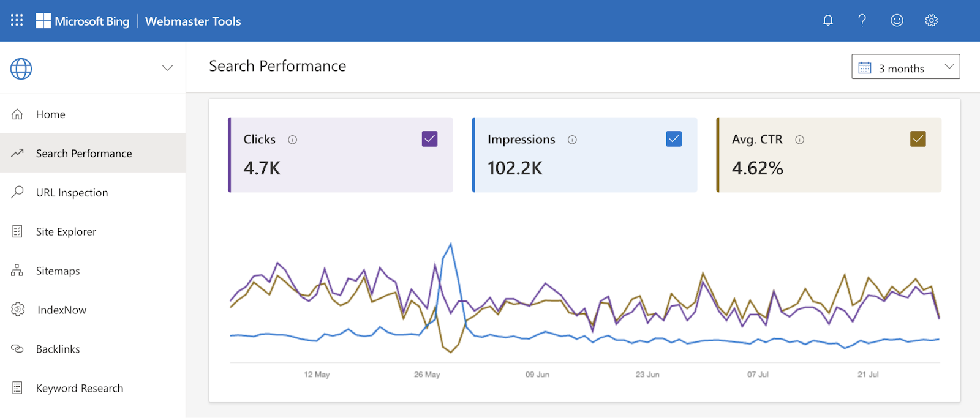The image size is (980, 418).
Task: Open URL Inspection from the sidebar
Action: pyautogui.click(x=72, y=193)
